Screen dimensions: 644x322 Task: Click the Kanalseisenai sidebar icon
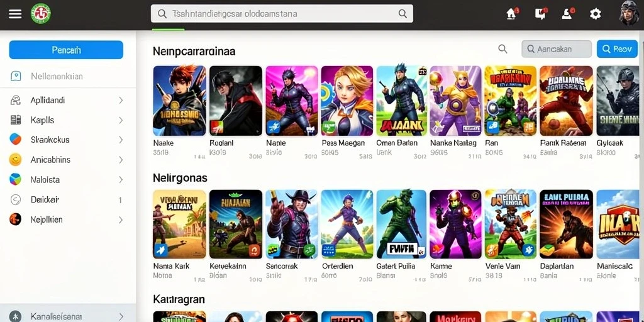pyautogui.click(x=15, y=316)
